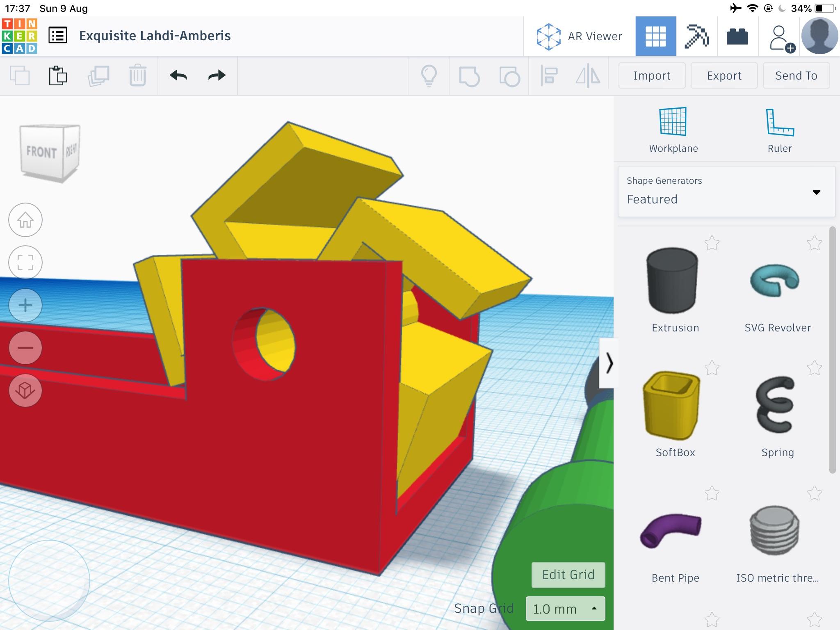
Task: Open the user profile avatar
Action: (x=819, y=36)
